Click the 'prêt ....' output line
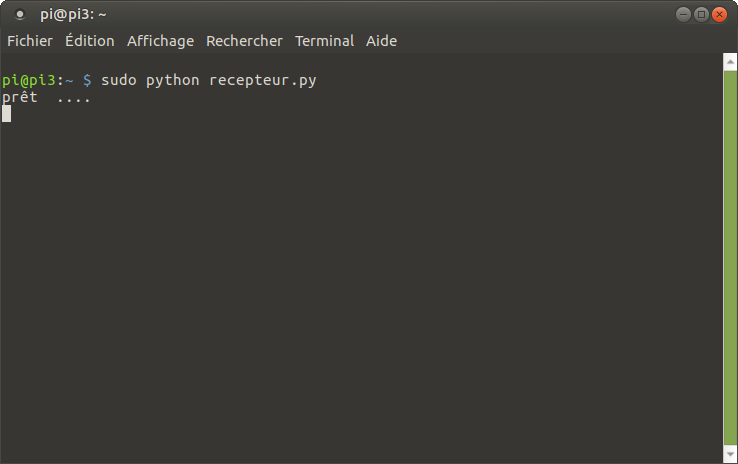The height and width of the screenshot is (464, 738). coord(47,97)
